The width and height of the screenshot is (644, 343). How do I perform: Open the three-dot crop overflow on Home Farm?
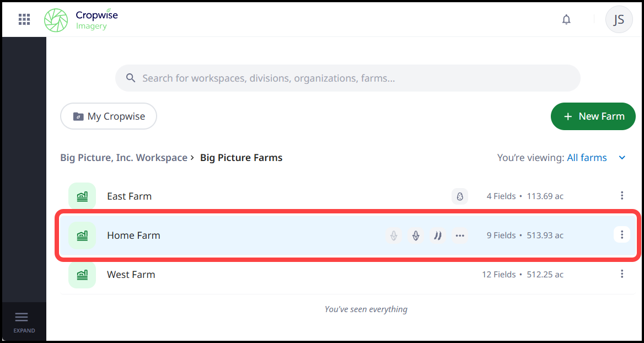point(460,235)
